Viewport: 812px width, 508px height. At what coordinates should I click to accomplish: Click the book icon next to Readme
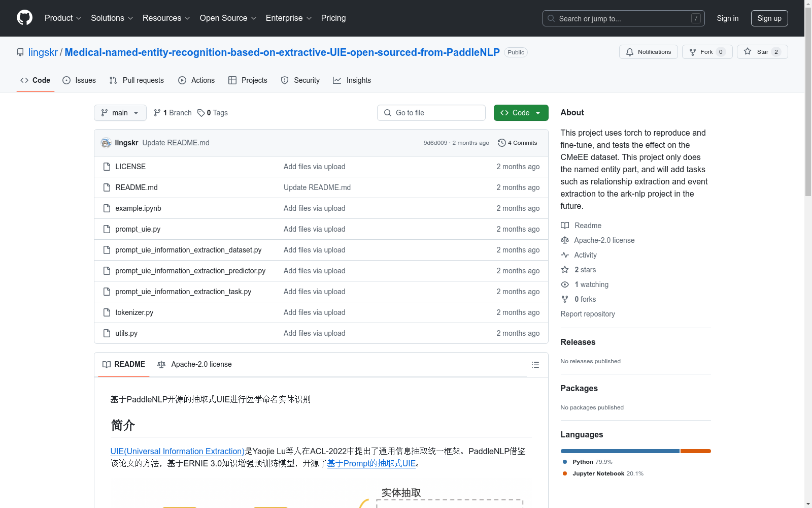tap(565, 226)
